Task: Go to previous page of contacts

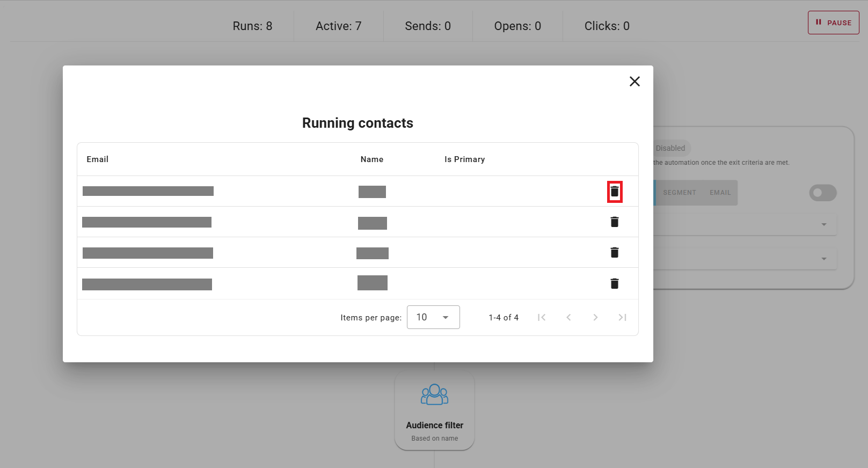Action: tap(568, 318)
